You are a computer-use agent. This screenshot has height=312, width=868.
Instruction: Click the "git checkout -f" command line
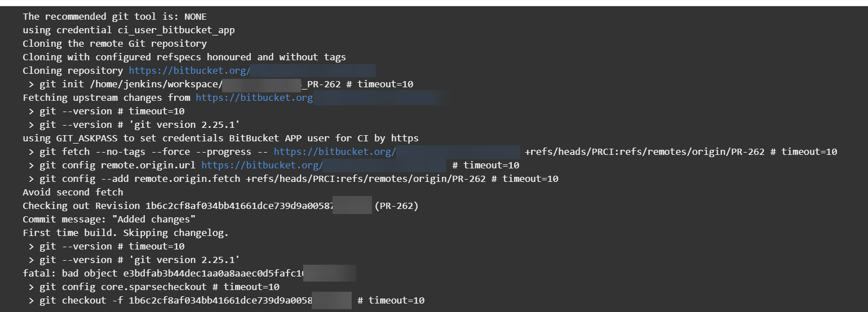227,300
